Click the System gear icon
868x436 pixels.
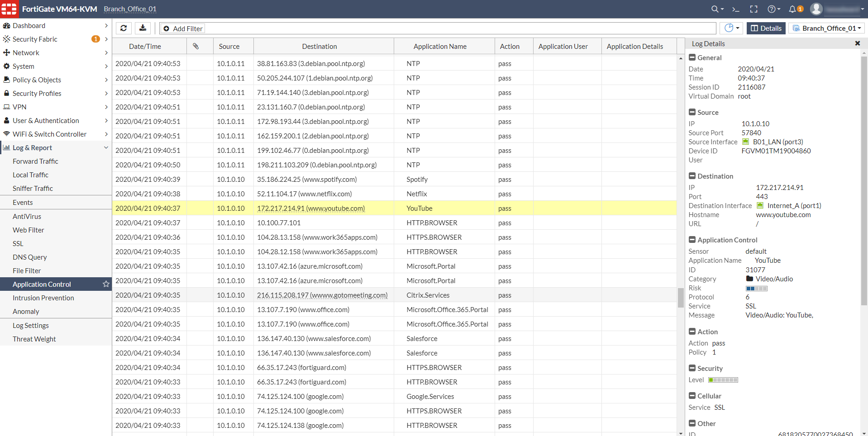6,66
